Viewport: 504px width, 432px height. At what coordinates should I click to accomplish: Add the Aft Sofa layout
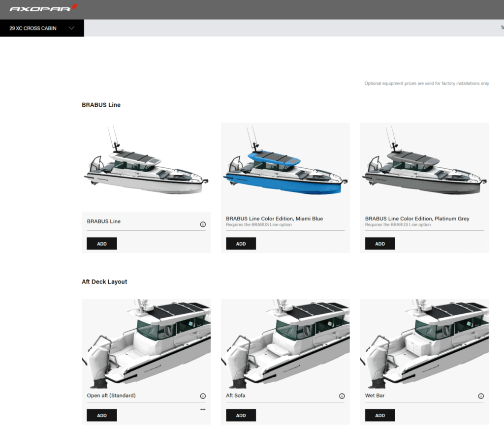coord(241,415)
